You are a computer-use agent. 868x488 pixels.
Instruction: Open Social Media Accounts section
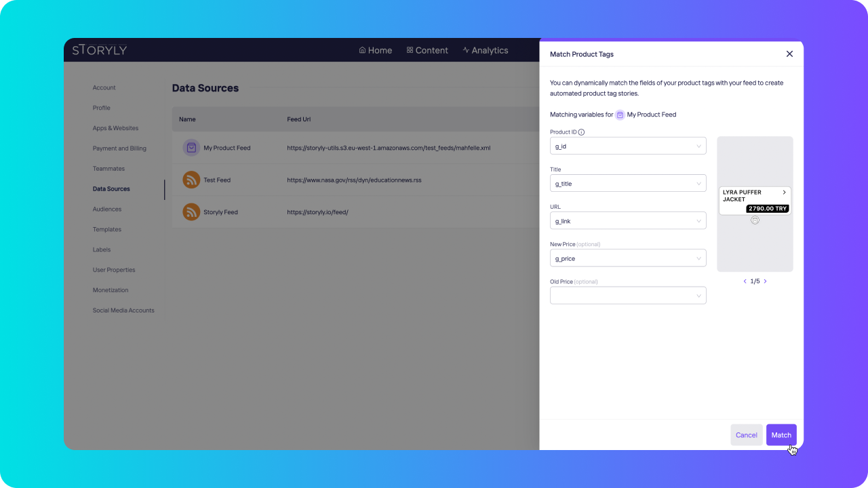click(123, 310)
